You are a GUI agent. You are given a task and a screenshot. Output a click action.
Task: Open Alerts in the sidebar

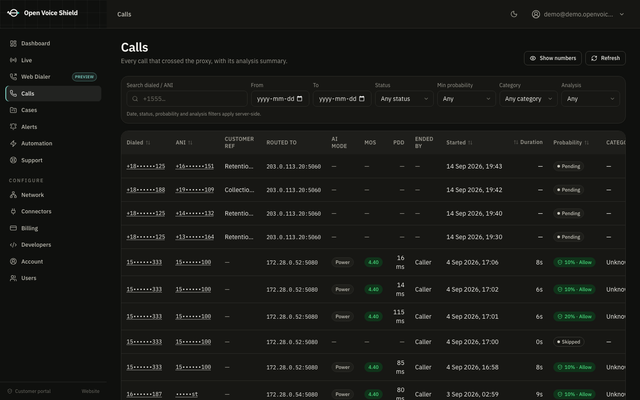pyautogui.click(x=53, y=127)
